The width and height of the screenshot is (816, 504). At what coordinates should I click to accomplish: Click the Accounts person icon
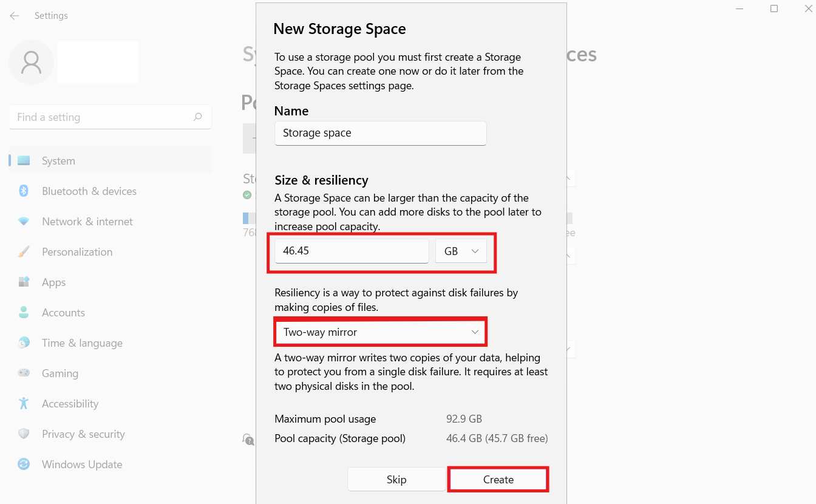[24, 313]
